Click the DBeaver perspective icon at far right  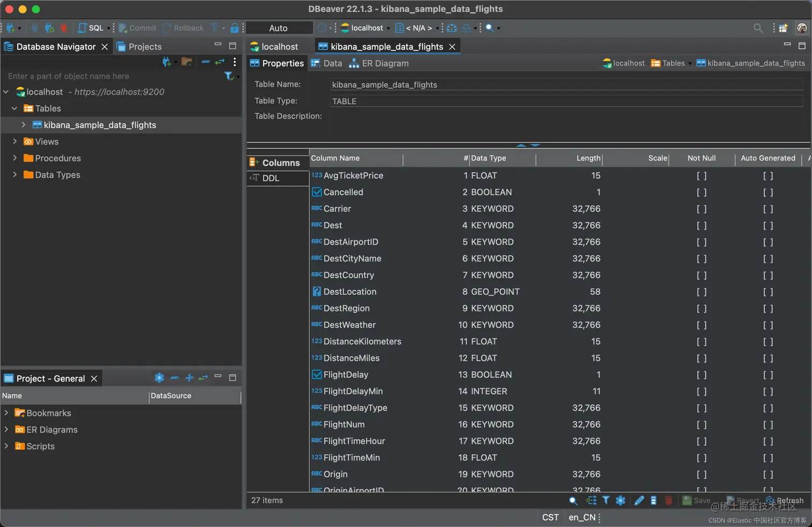coord(802,28)
